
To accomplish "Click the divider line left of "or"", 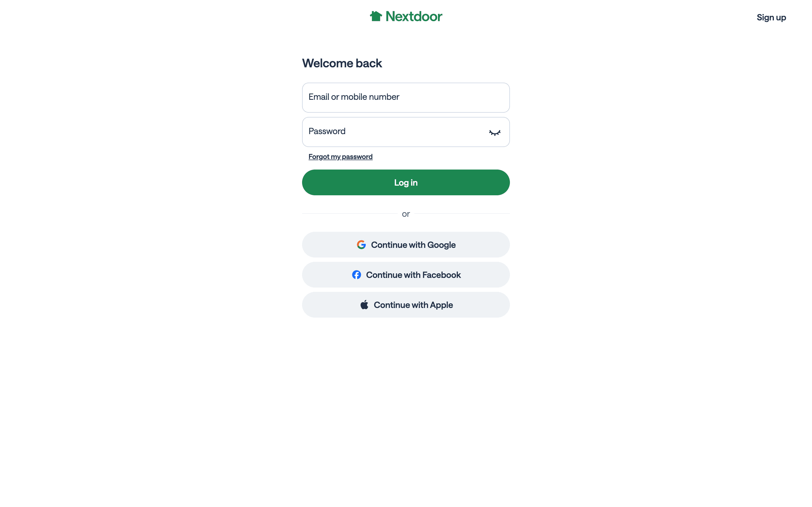I will click(349, 214).
